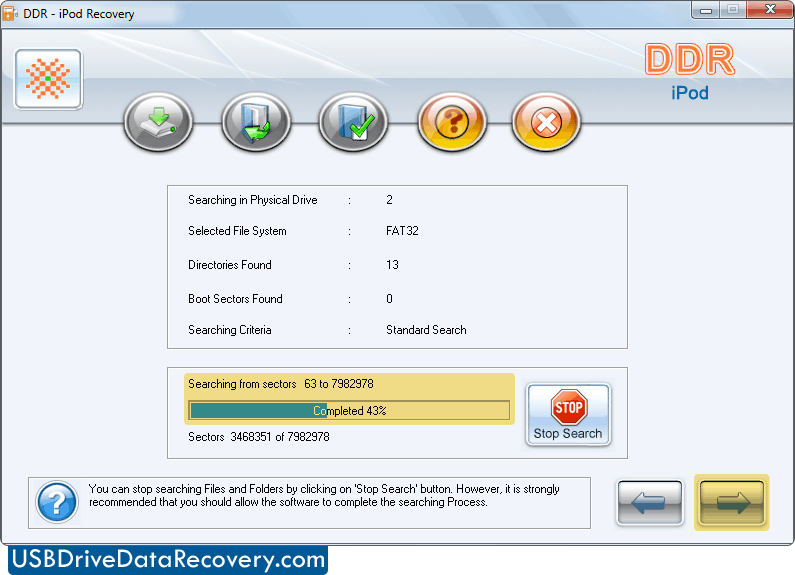Click the drive download toolbar icon
Viewport: 795px width, 575px height.
pos(158,122)
